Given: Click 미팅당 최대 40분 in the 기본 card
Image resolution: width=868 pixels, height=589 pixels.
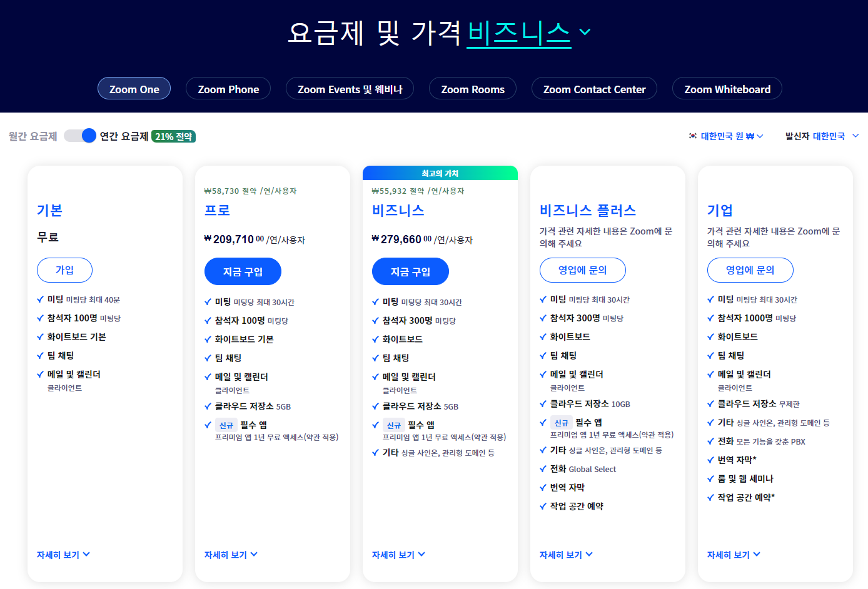Looking at the screenshot, I should pyautogui.click(x=93, y=300).
